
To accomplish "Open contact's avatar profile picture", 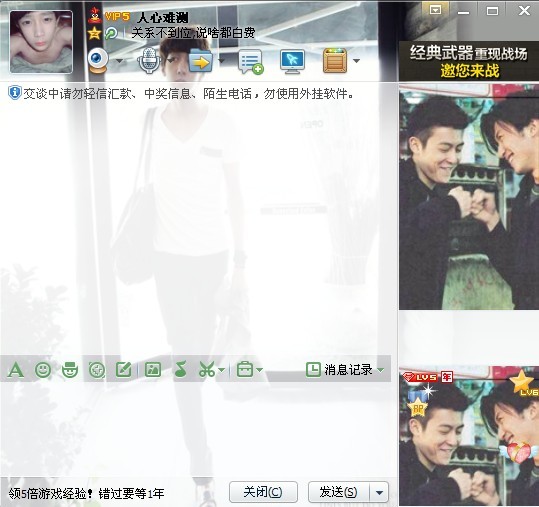I will [x=41, y=42].
